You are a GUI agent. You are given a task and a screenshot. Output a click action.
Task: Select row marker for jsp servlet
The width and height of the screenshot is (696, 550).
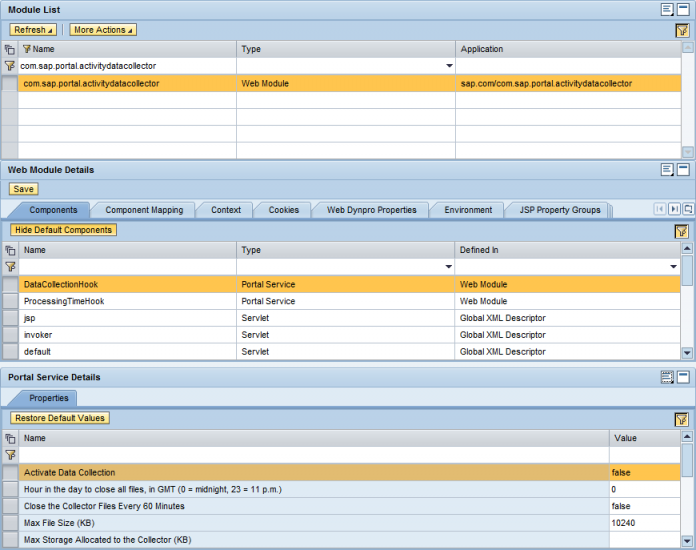[x=10, y=318]
